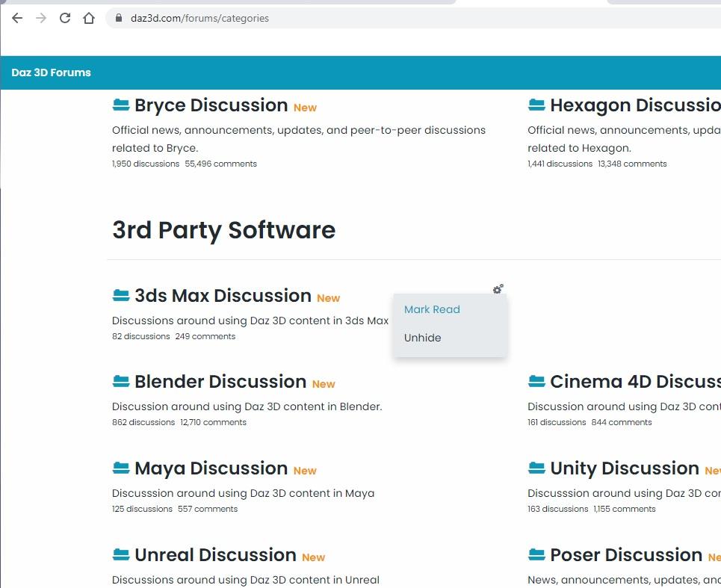Image resolution: width=721 pixels, height=588 pixels.
Task: Open the Unreal Discussion category
Action: 215,555
